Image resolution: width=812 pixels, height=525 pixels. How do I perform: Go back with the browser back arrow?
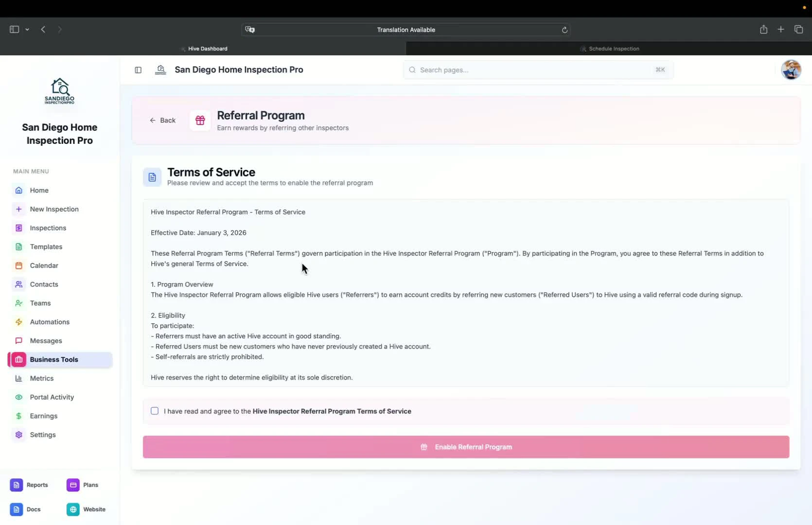[43, 29]
